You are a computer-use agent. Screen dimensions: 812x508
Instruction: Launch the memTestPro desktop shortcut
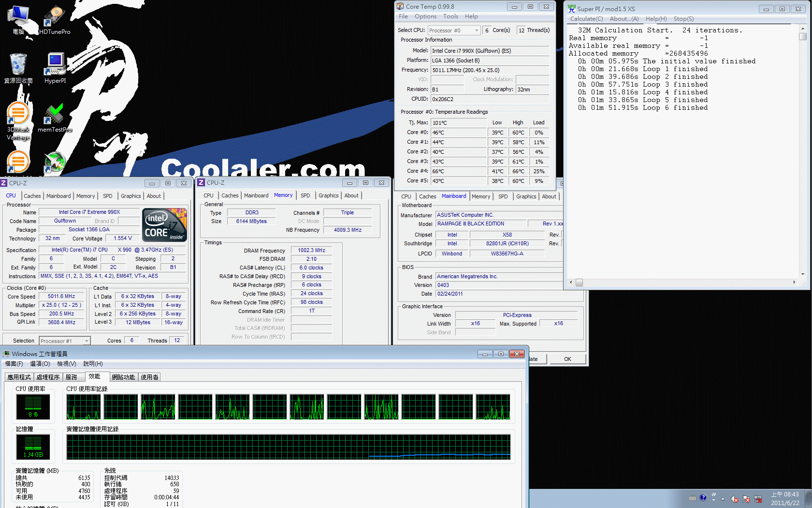tap(55, 118)
